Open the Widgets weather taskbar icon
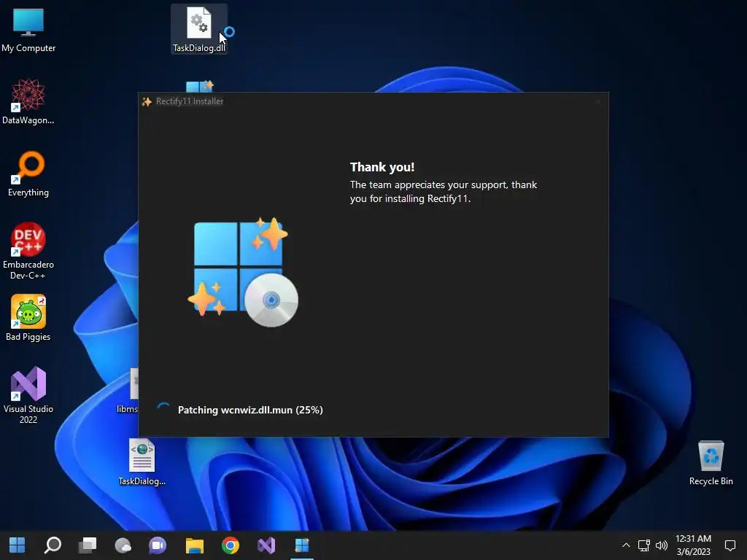747x560 pixels. coord(123,545)
